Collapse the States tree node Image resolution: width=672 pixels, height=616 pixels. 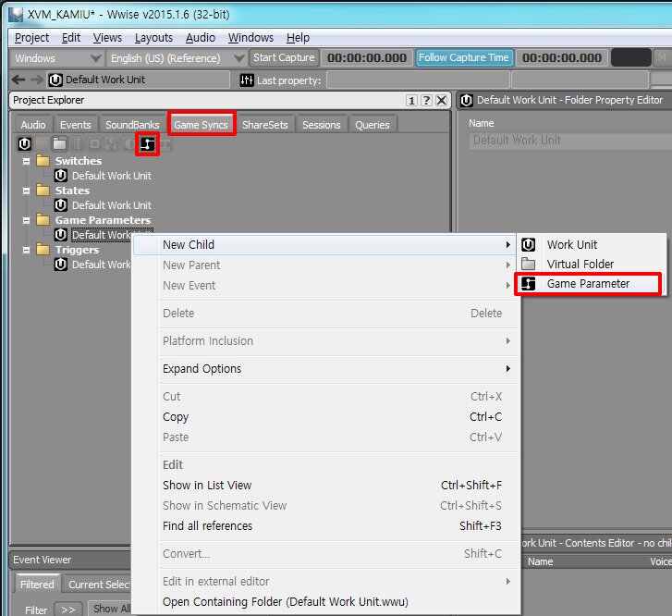(x=26, y=191)
